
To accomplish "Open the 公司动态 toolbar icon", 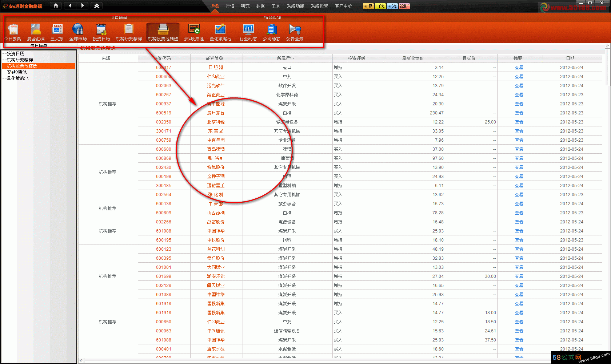I will pyautogui.click(x=271, y=32).
